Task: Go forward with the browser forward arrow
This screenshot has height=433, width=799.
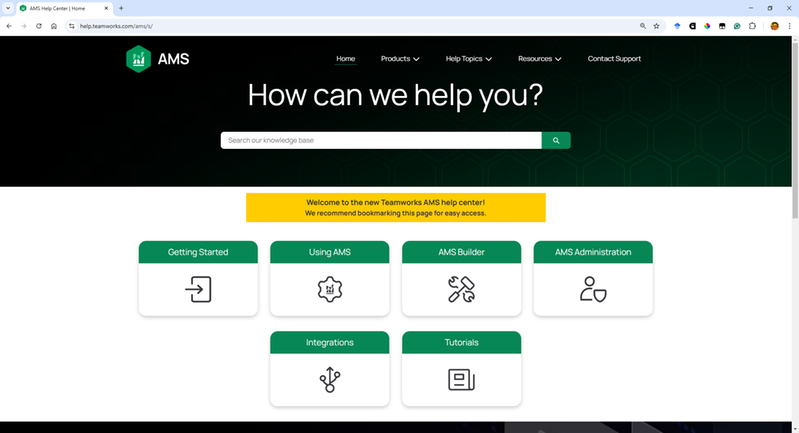Action: point(23,26)
